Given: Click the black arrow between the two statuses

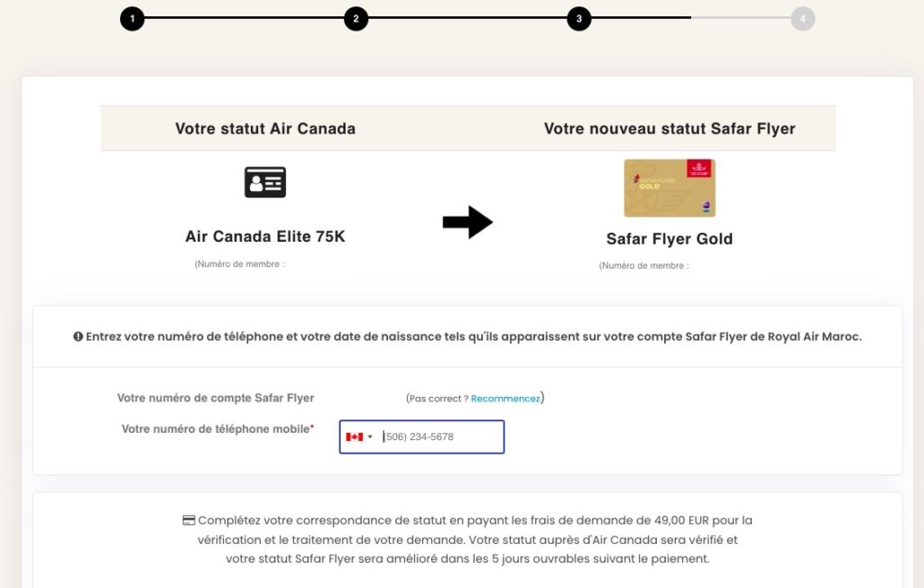Looking at the screenshot, I should click(468, 222).
